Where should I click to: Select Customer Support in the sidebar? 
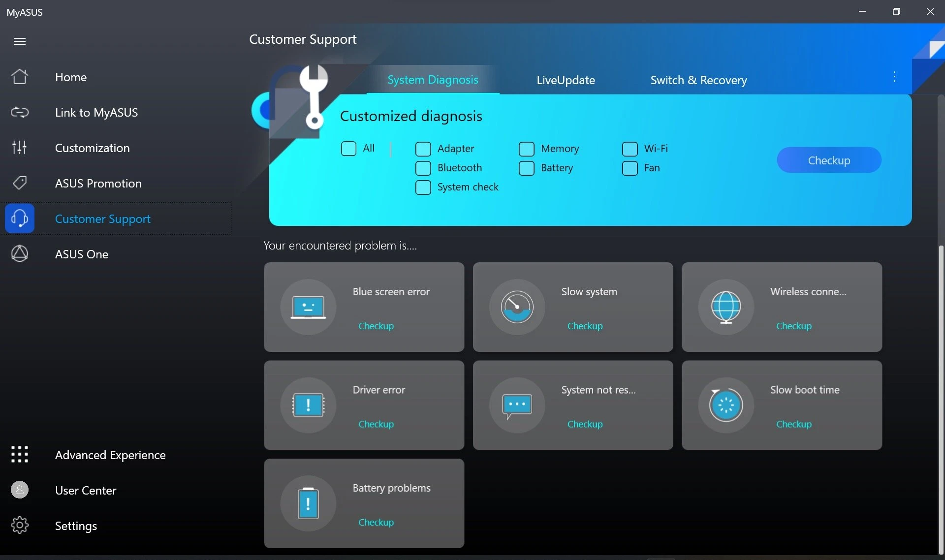click(116, 218)
